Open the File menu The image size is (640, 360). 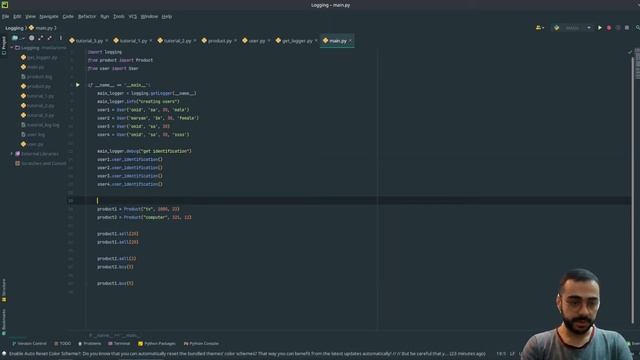[x=5, y=16]
